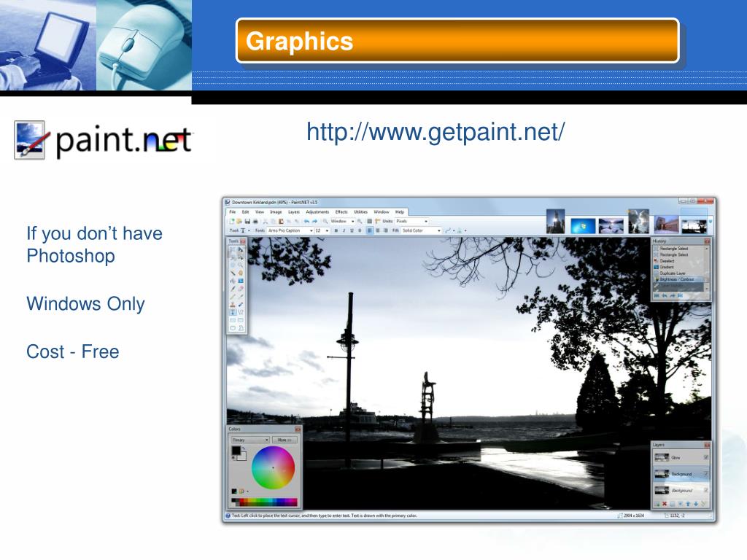
Task: Click the More >> button in Colors
Action: (x=285, y=440)
